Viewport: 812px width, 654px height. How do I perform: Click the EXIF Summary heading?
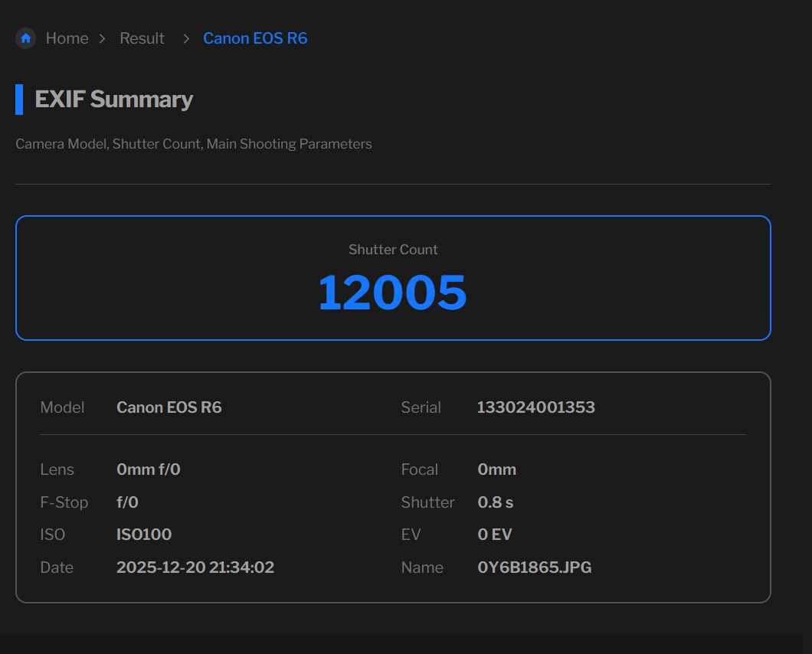click(x=113, y=100)
